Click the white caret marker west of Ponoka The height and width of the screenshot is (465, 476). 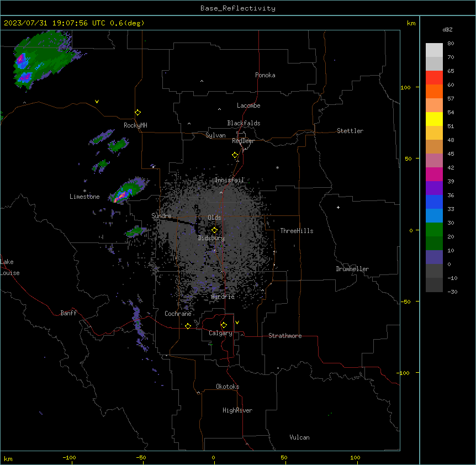[202, 81]
